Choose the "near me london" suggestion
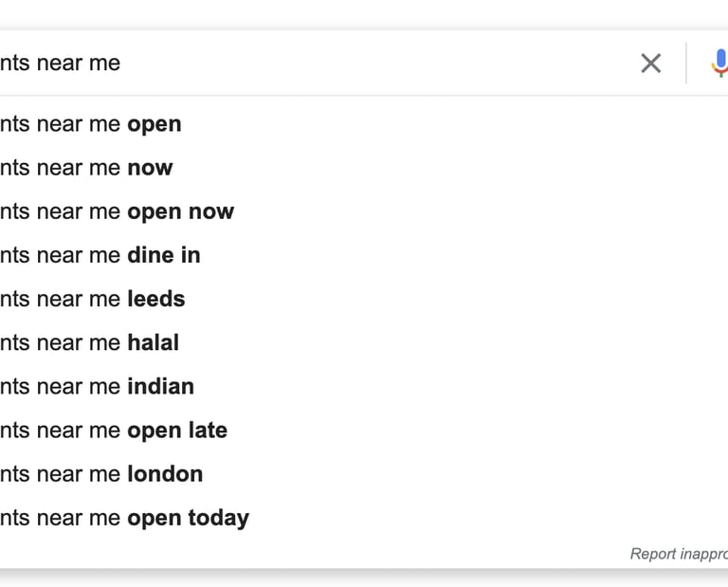 coord(101,473)
